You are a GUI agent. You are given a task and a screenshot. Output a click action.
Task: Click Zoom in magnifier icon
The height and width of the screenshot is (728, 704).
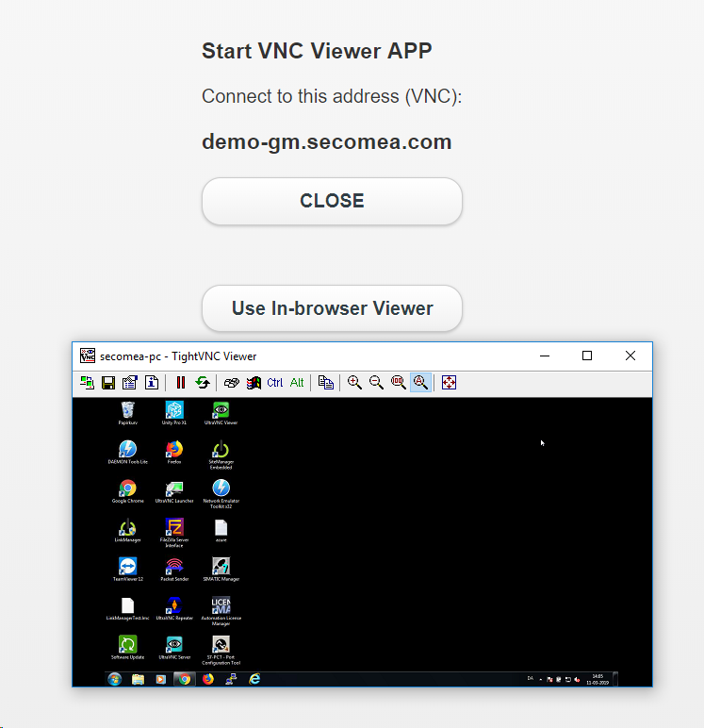[x=354, y=383]
